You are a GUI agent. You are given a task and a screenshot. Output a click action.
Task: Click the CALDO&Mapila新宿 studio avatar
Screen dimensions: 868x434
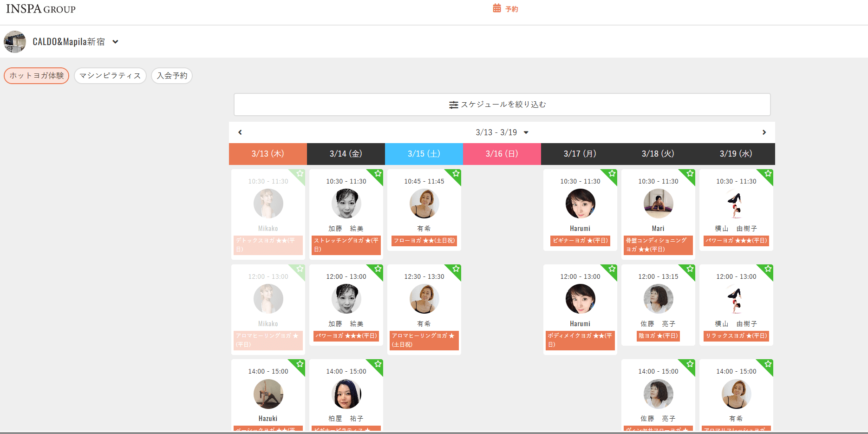click(x=15, y=42)
